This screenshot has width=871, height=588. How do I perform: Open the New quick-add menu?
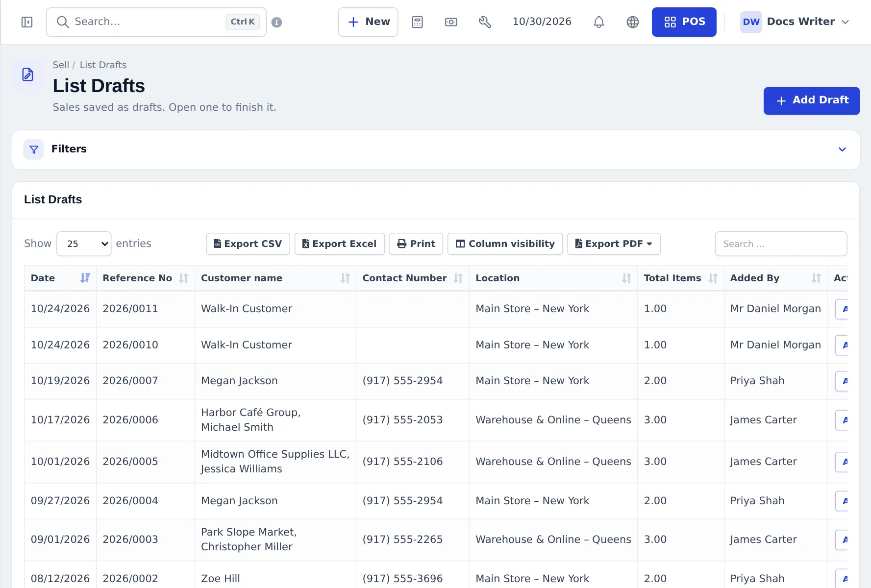(368, 22)
